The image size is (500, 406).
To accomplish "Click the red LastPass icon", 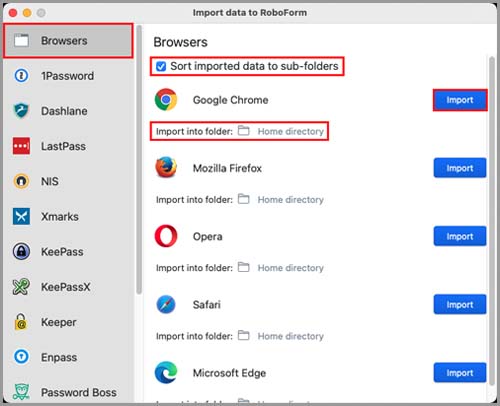I will pos(21,146).
